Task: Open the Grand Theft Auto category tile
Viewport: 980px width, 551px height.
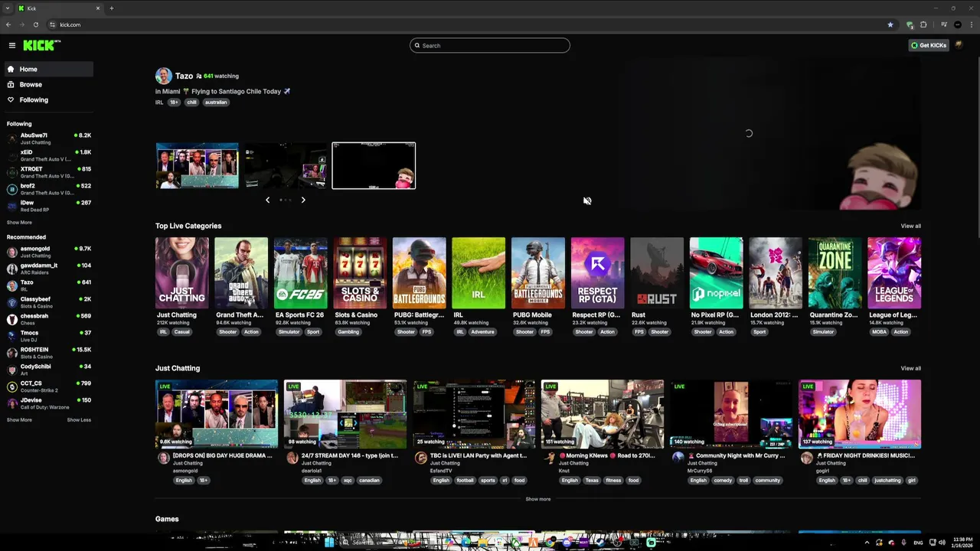Action: coord(241,273)
